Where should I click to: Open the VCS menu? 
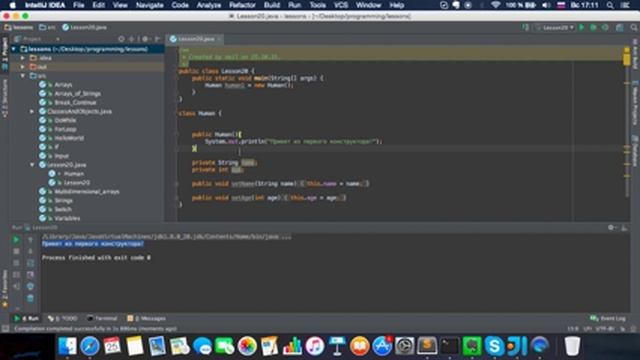click(341, 5)
